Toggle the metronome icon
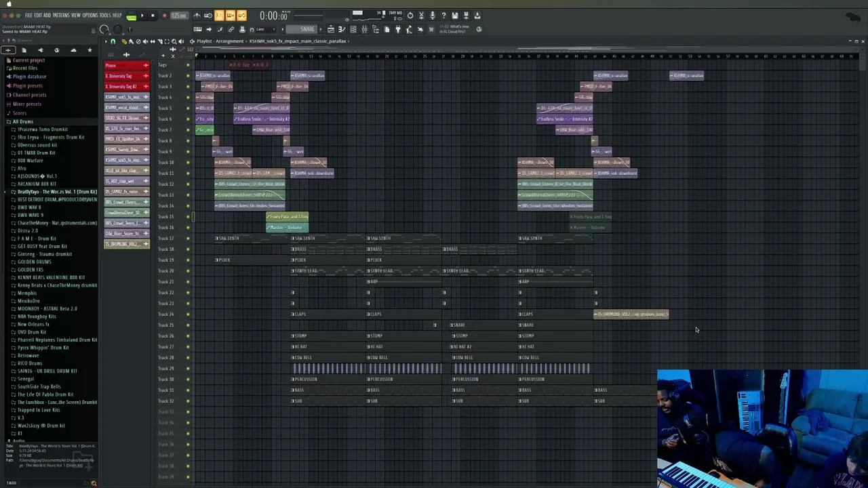This screenshot has height=488, width=868. click(x=197, y=16)
